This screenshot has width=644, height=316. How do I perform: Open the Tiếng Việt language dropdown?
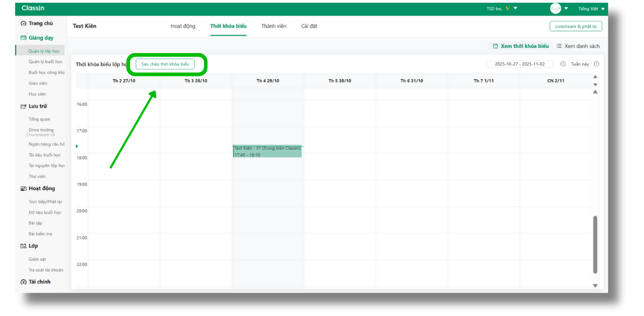591,9
